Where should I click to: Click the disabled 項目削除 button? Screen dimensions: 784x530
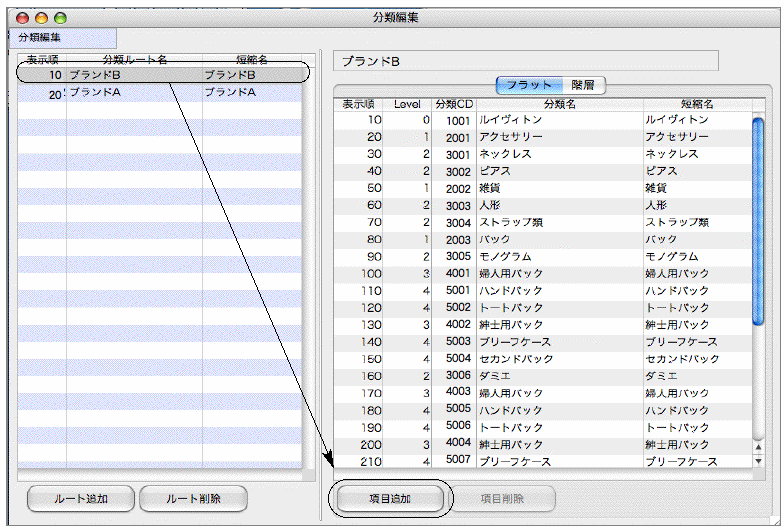(502, 498)
